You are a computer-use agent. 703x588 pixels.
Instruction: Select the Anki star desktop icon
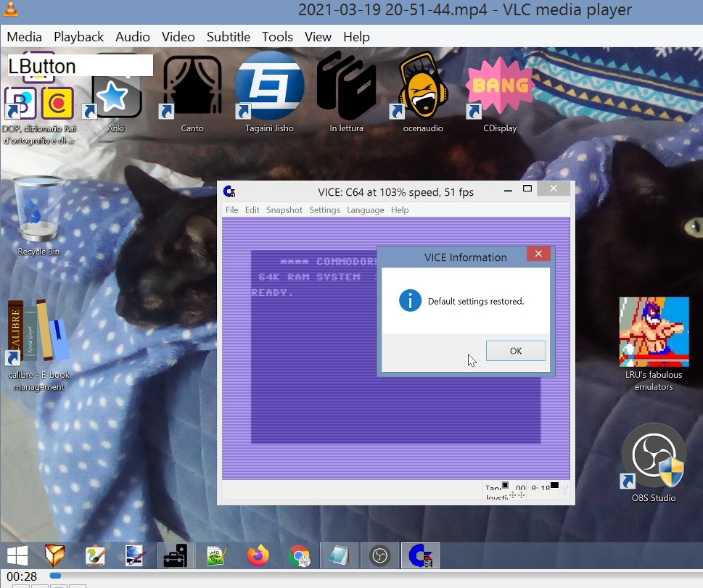click(x=115, y=94)
